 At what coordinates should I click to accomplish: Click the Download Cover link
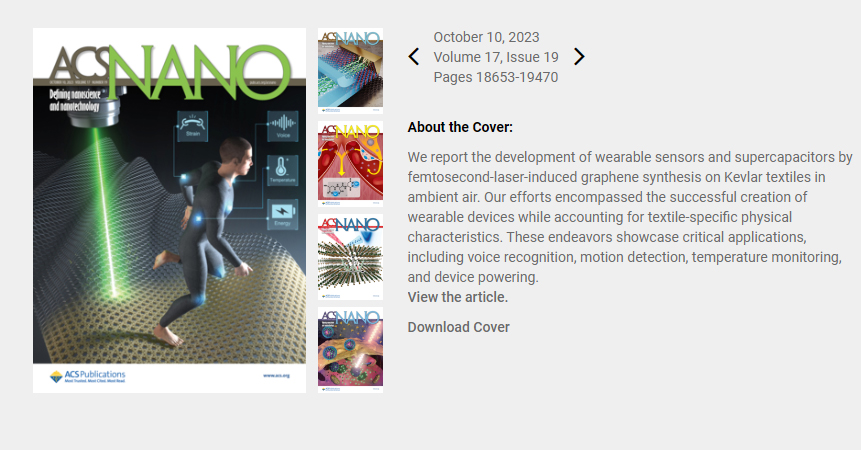tap(459, 327)
